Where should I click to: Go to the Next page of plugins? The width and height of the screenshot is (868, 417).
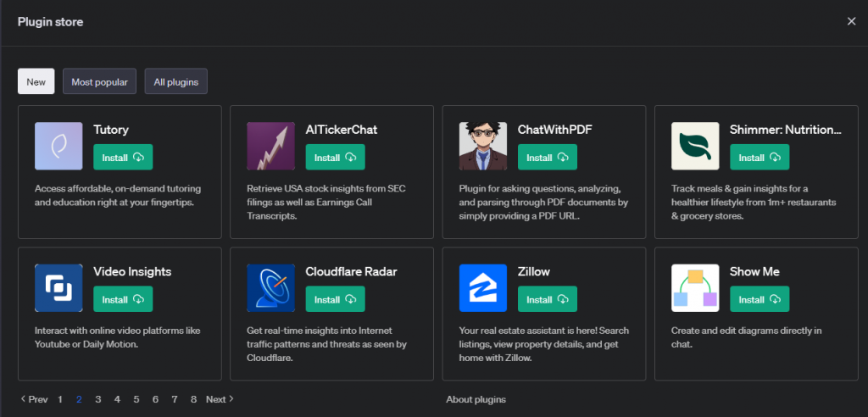tap(220, 399)
